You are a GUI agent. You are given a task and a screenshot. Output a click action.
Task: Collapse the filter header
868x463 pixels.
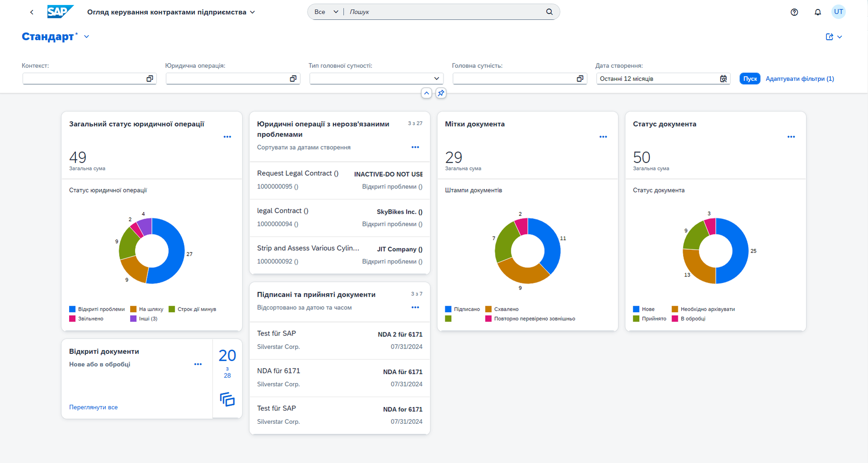pos(426,93)
